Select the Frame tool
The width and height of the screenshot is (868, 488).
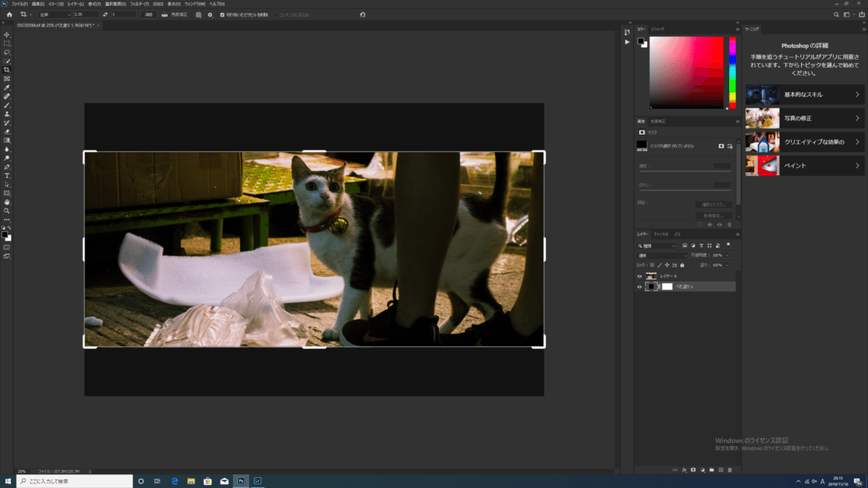[7, 79]
